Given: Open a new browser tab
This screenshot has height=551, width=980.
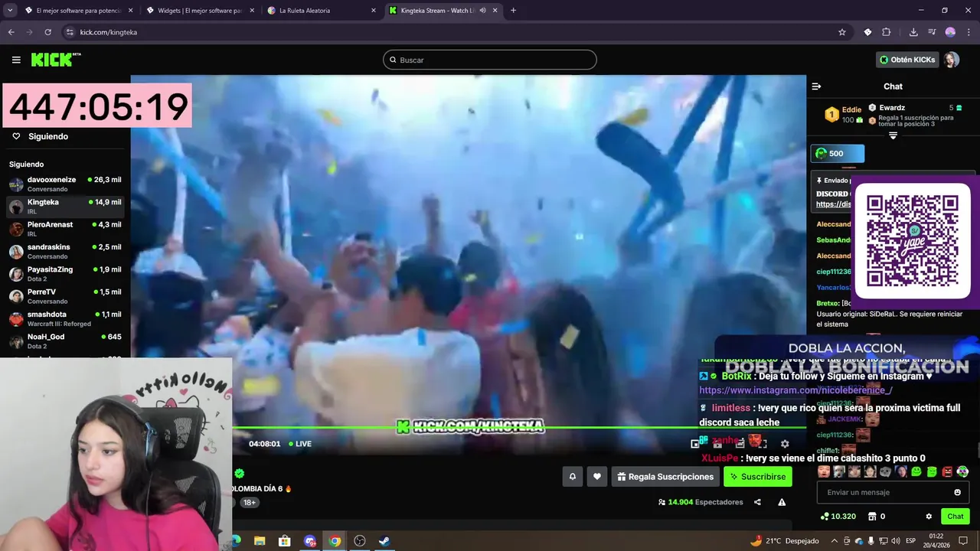Looking at the screenshot, I should click(x=513, y=11).
